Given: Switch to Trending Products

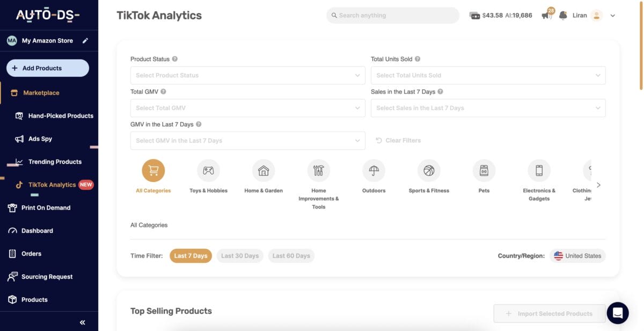Looking at the screenshot, I should (x=55, y=162).
